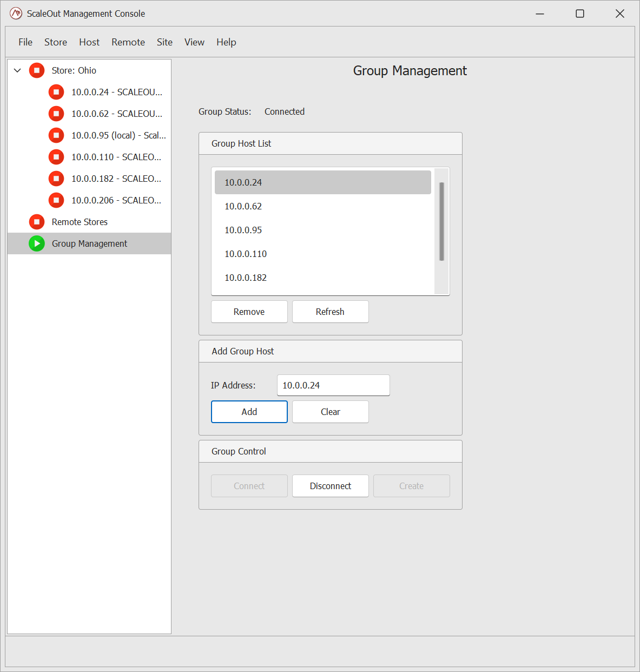Click the disabled Connect button
The image size is (640, 672).
(x=249, y=486)
